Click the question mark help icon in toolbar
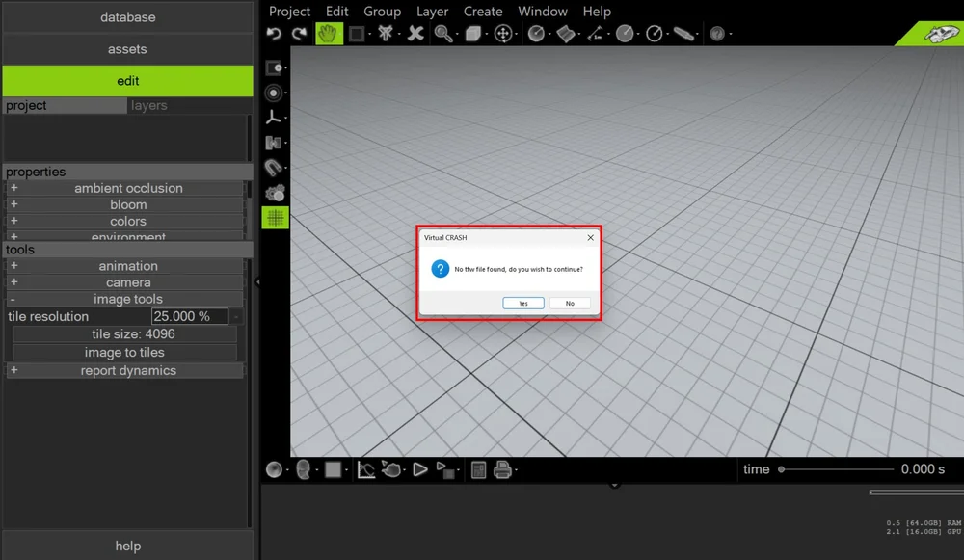 pyautogui.click(x=717, y=33)
